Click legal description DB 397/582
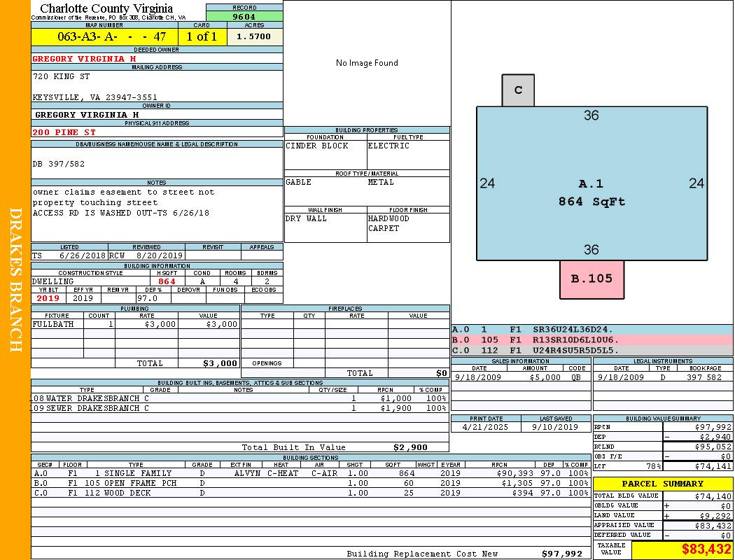Viewport: 735px width, 560px height. point(59,164)
